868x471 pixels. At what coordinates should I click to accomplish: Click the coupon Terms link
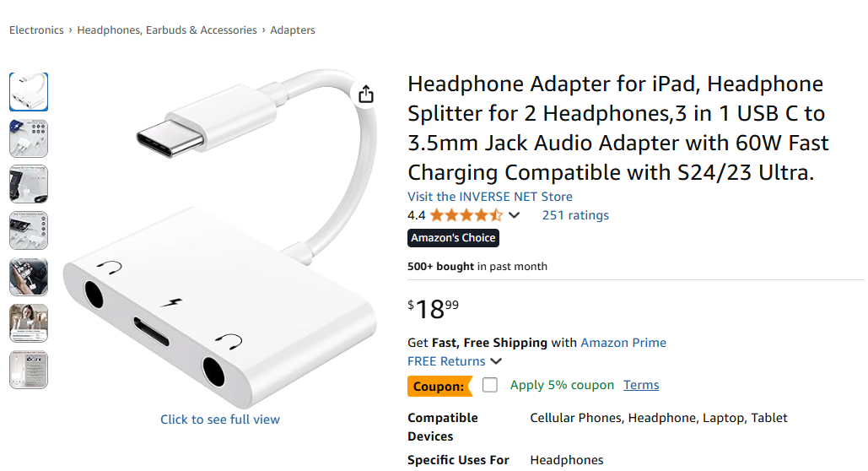641,385
